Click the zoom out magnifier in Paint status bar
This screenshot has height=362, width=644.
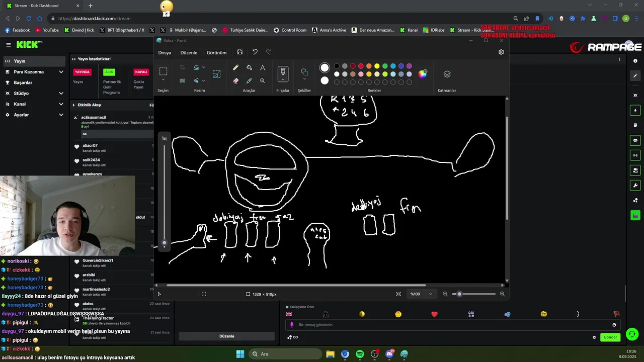445,294
